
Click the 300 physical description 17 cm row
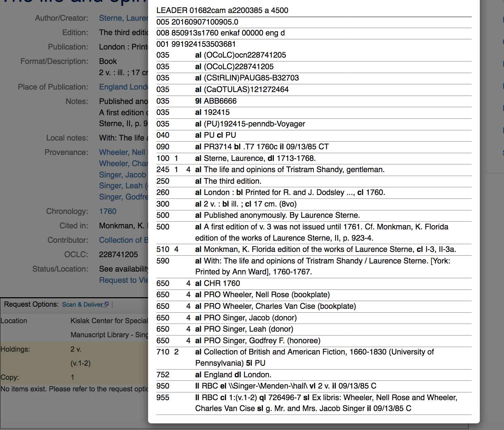point(314,204)
